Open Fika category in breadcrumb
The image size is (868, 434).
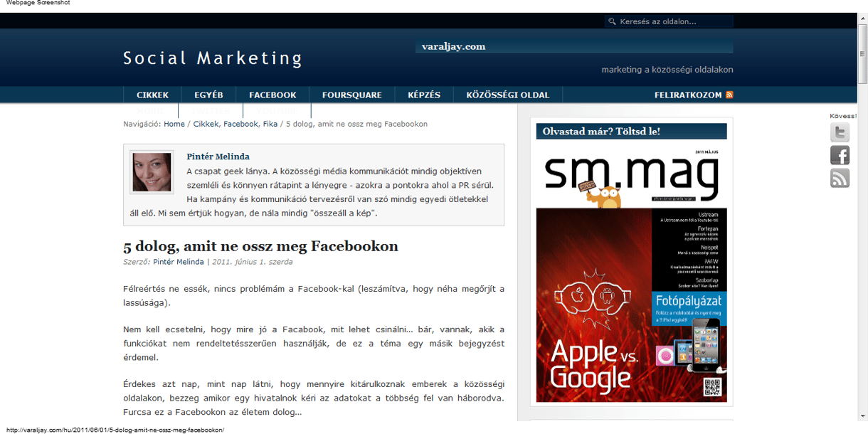tap(270, 124)
